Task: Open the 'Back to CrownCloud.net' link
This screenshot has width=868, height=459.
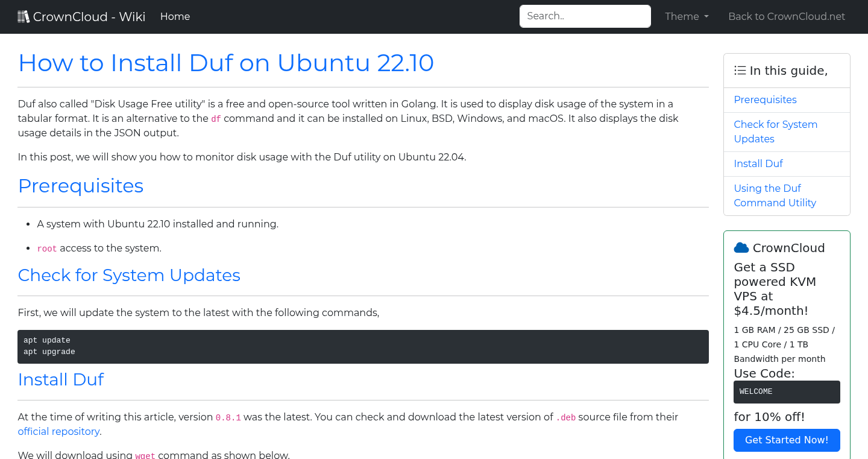Action: pos(787,16)
